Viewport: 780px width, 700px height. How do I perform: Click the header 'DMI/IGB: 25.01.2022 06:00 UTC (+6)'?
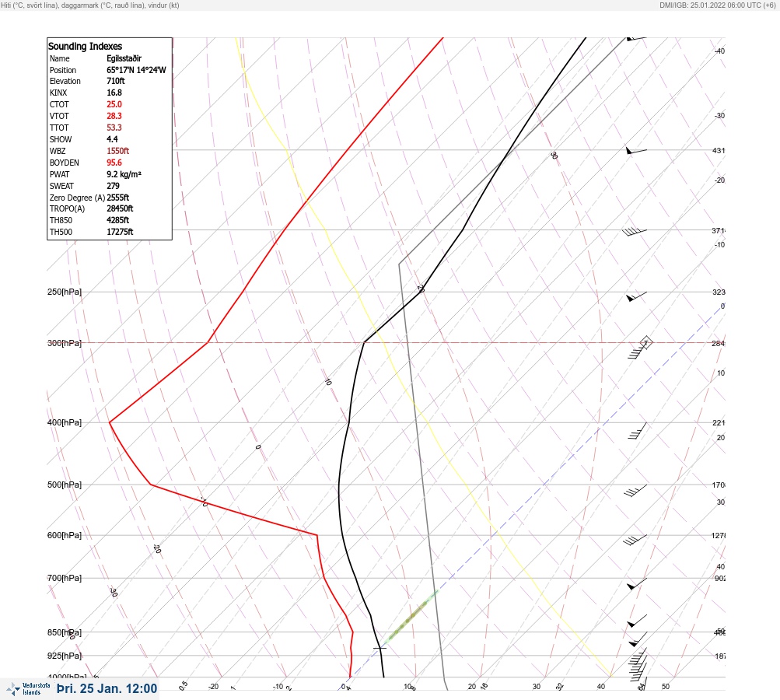(717, 5)
